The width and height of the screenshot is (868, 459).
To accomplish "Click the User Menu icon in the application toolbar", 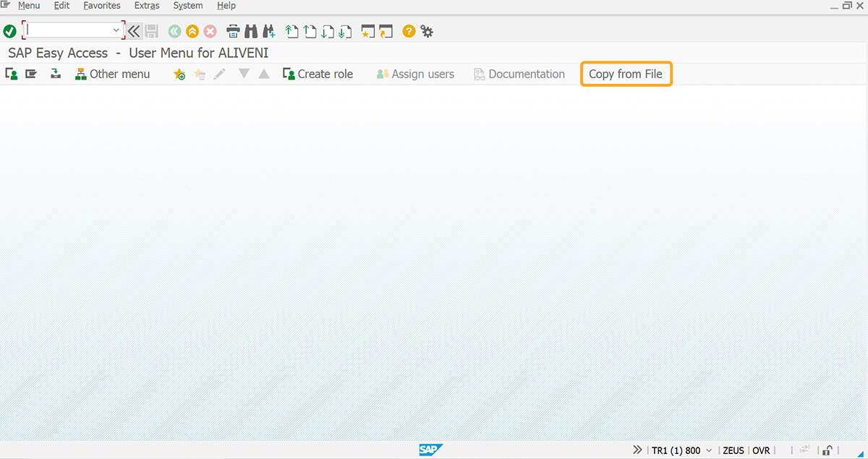I will 12,74.
